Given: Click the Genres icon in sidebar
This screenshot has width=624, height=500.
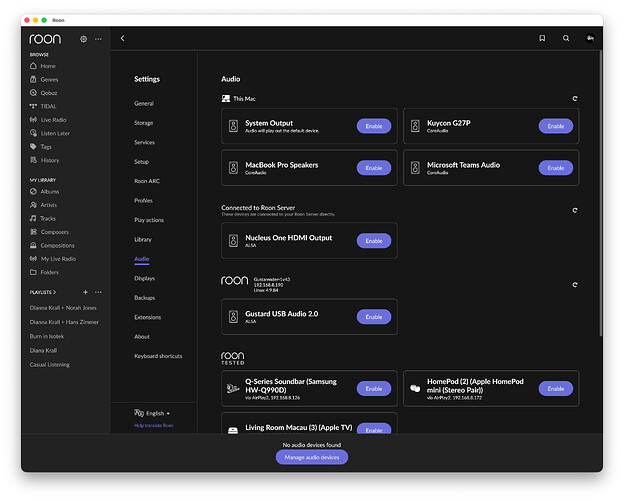Looking at the screenshot, I should pyautogui.click(x=33, y=79).
